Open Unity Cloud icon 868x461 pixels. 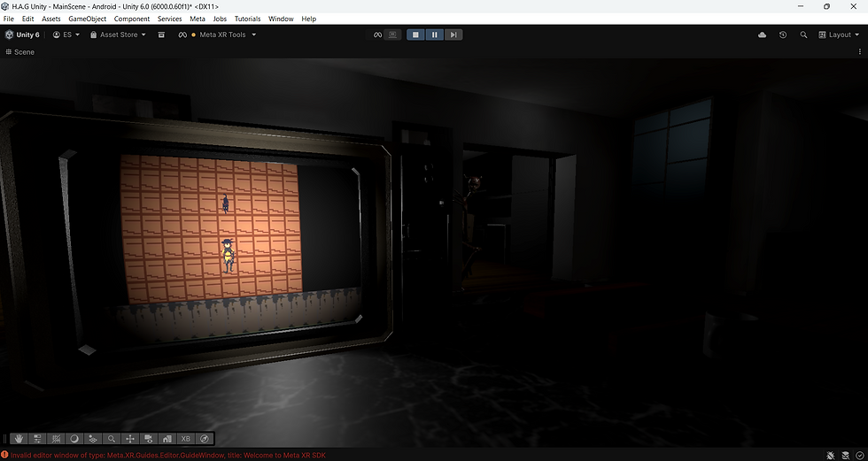pyautogui.click(x=763, y=35)
